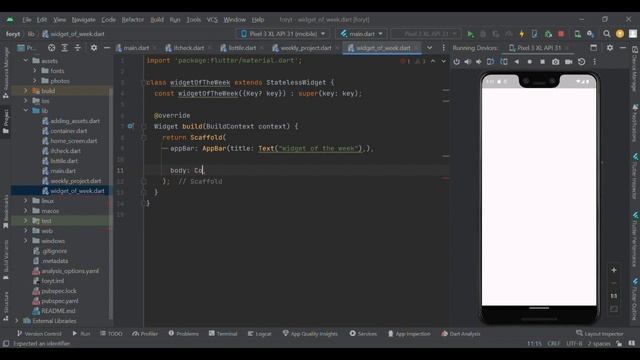
Task: Switch to listtile.dart editor tab
Action: click(242, 48)
